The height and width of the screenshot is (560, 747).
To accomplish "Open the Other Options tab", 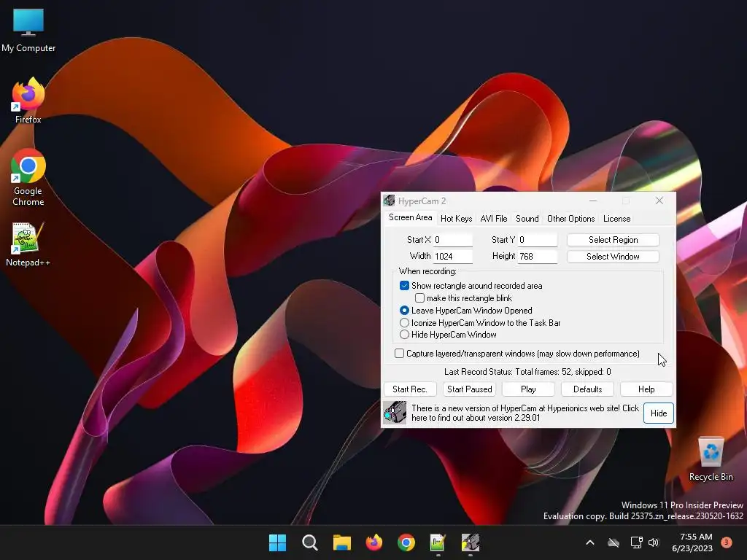I will (x=570, y=219).
